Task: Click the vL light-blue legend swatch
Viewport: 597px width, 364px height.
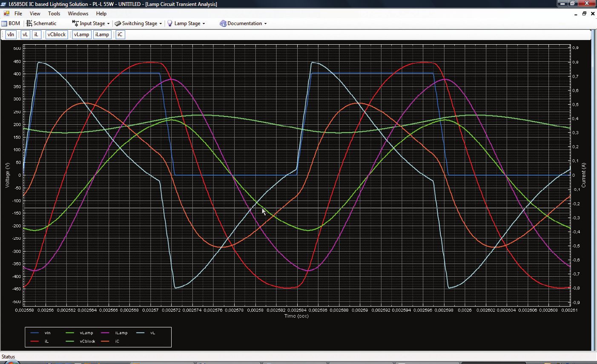Action: pyautogui.click(x=141, y=333)
